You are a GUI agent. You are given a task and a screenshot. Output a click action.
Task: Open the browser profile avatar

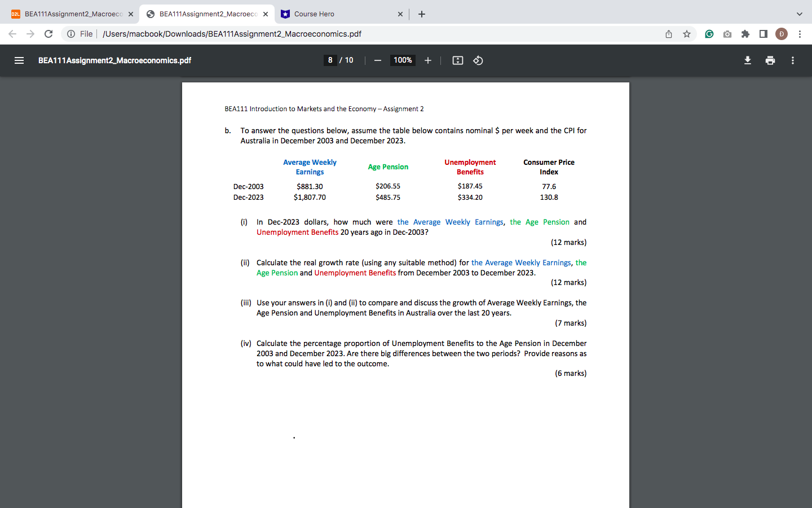[782, 34]
